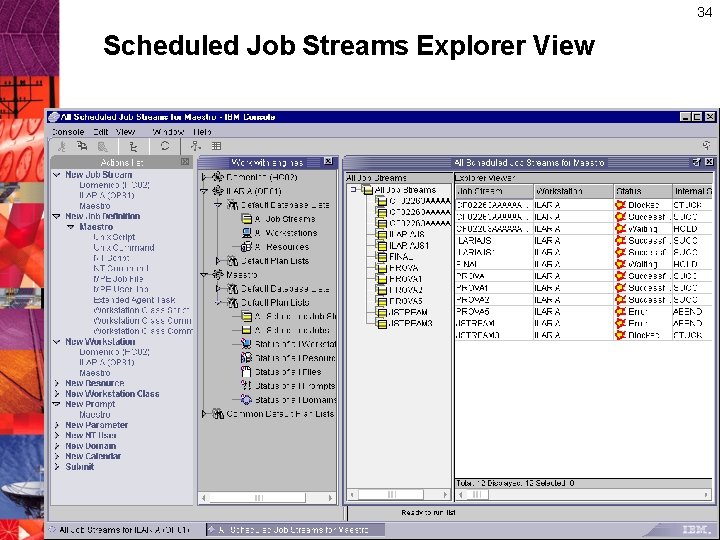Close the Work with engines panel

pyautogui.click(x=328, y=161)
